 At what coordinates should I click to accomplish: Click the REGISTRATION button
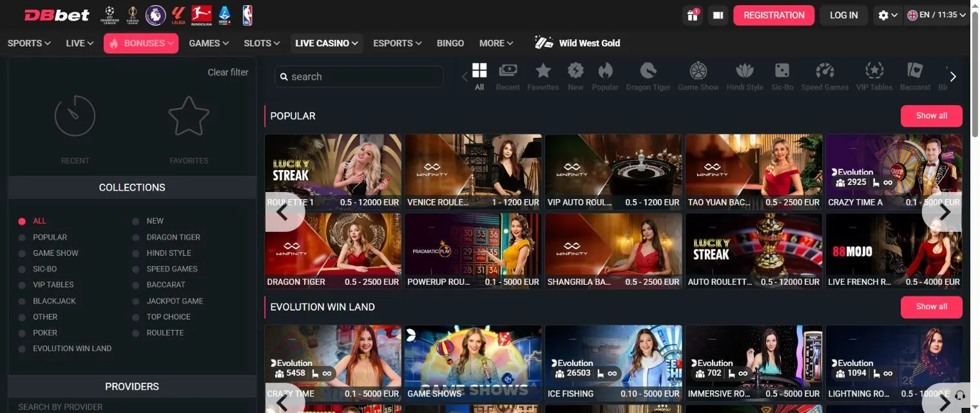(774, 15)
